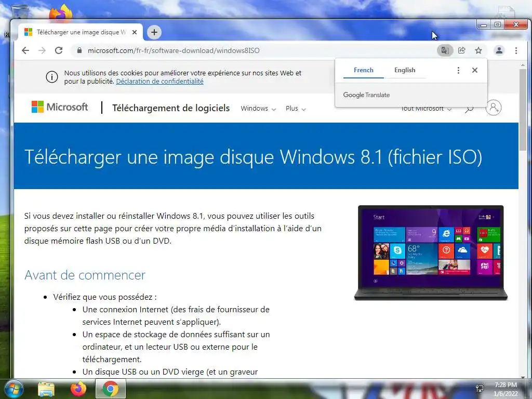532x399 pixels.
Task: Select the French tab in translate popup
Action: pyautogui.click(x=363, y=70)
